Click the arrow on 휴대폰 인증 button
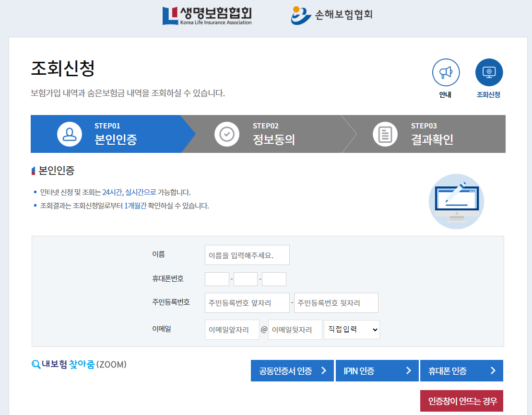The width and height of the screenshot is (532, 415). click(493, 370)
